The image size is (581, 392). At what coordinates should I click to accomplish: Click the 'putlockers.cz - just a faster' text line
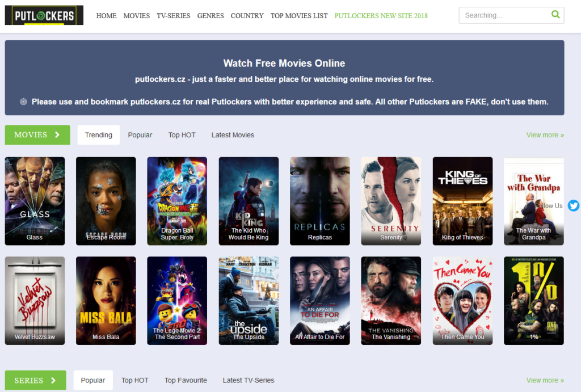click(x=284, y=79)
